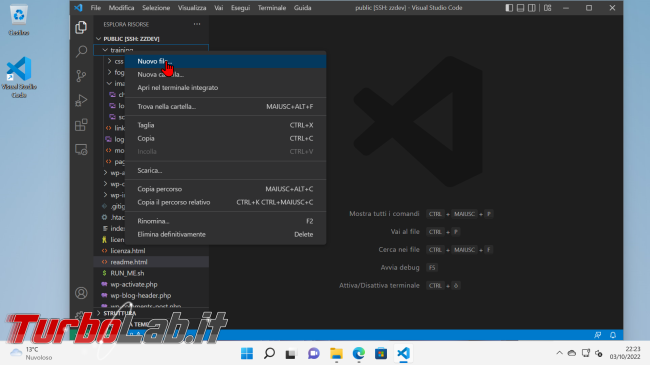Open the File menu

pos(96,8)
